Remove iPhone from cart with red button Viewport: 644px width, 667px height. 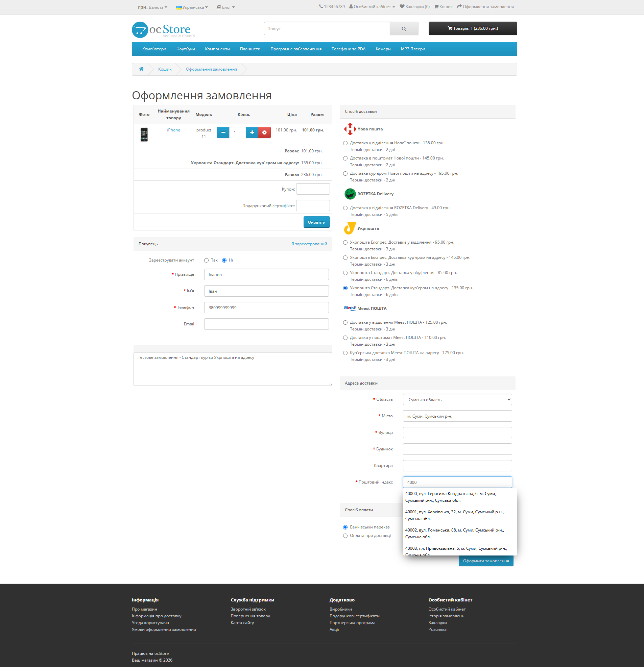pyautogui.click(x=264, y=132)
